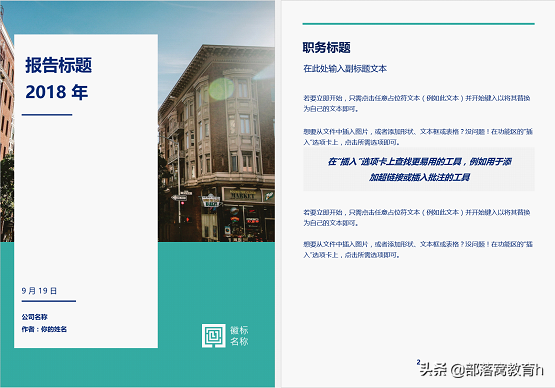Click the 在此处输入副标题文本 subtitle placeholder
This screenshot has width=555, height=388.
coord(345,69)
